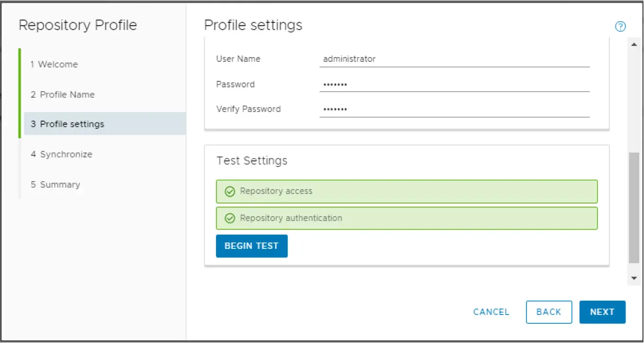Viewport: 644px width, 343px height.
Task: Proceed with the NEXT button
Action: pos(602,312)
